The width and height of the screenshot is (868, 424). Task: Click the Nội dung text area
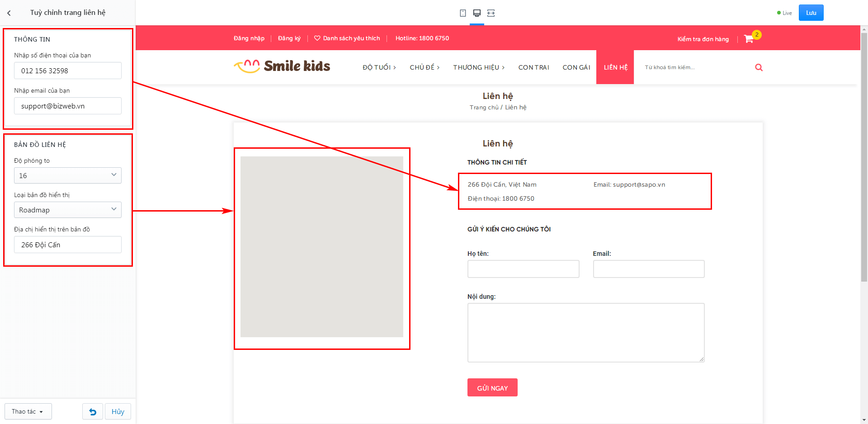(586, 333)
